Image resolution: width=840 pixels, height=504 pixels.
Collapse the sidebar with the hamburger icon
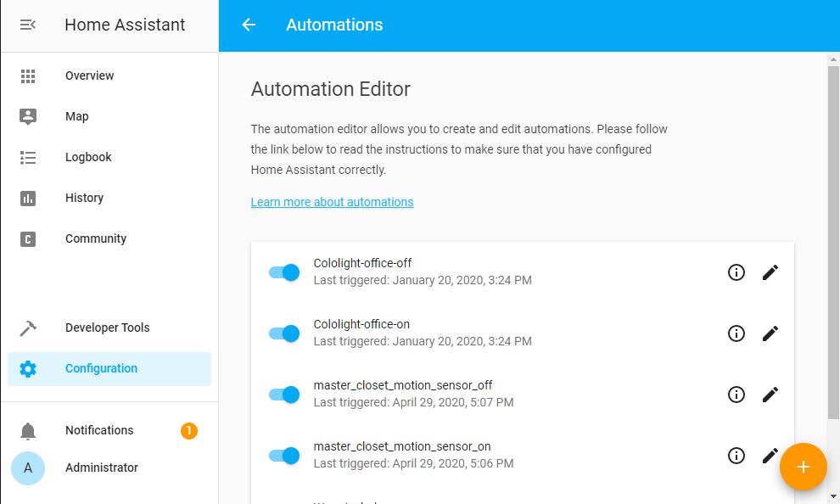point(28,25)
